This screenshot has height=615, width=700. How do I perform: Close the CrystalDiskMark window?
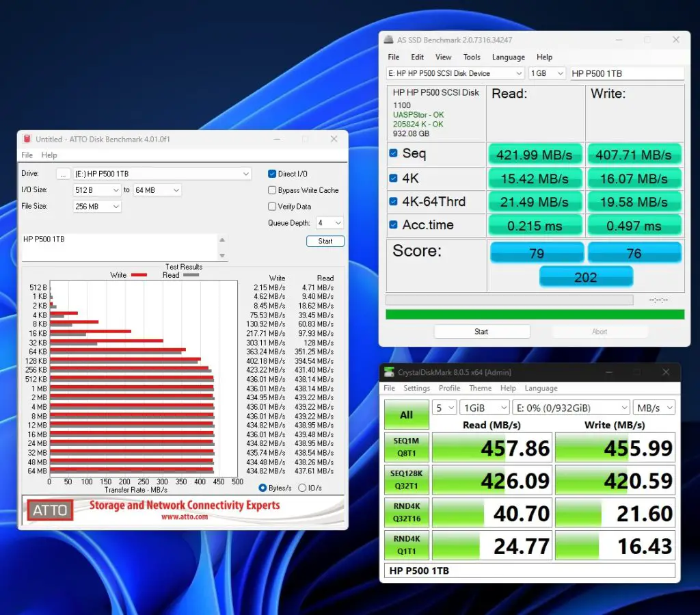pos(666,372)
